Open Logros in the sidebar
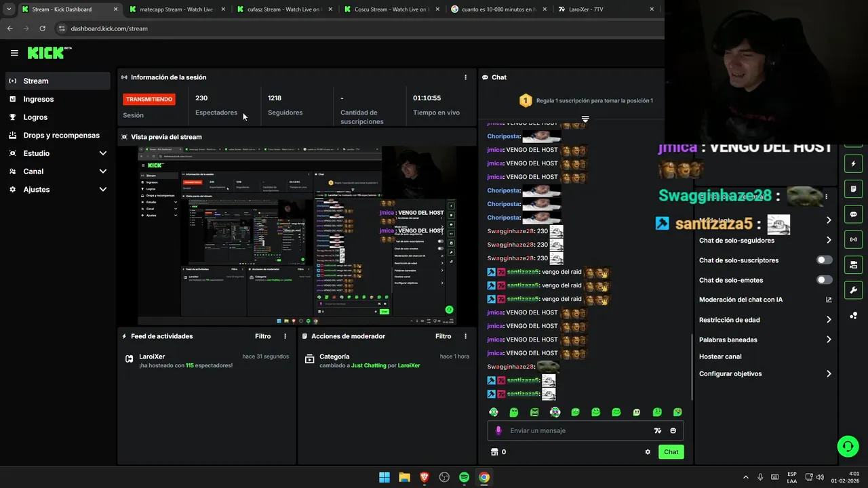This screenshot has height=488, width=868. 58,117
